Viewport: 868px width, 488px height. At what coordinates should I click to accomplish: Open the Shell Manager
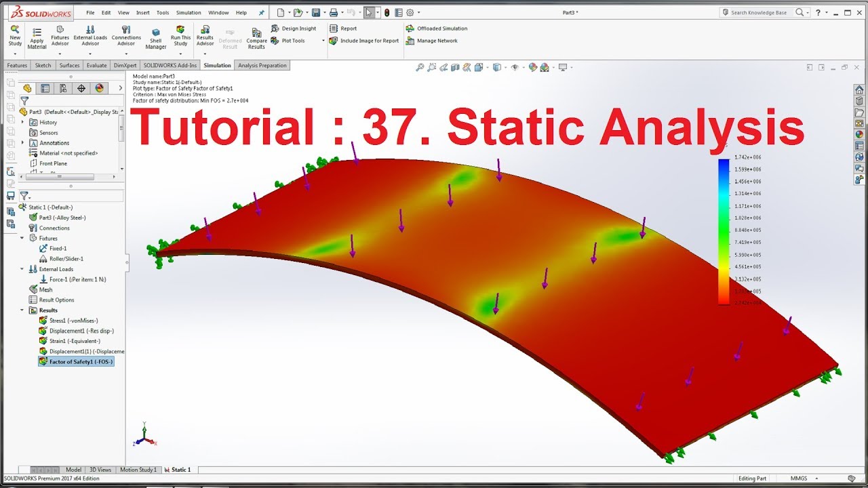[156, 38]
